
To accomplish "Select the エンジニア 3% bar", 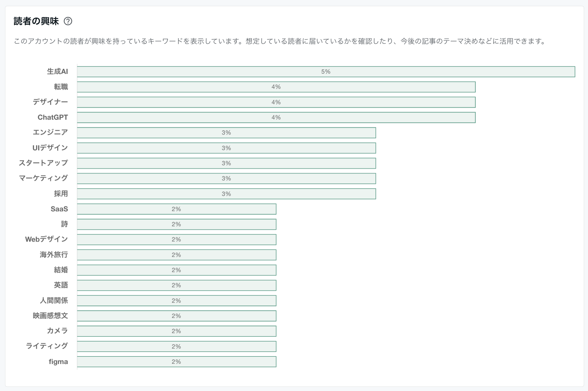I will coord(227,133).
